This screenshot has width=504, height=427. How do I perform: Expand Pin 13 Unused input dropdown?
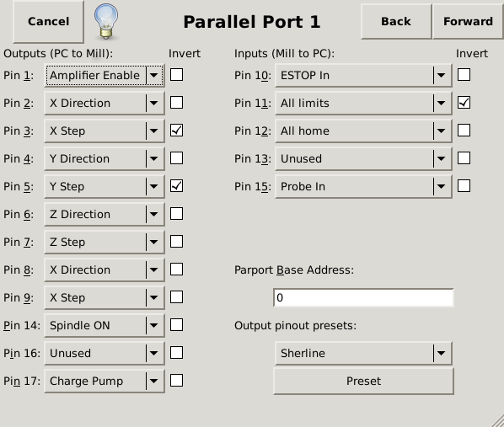[363, 158]
